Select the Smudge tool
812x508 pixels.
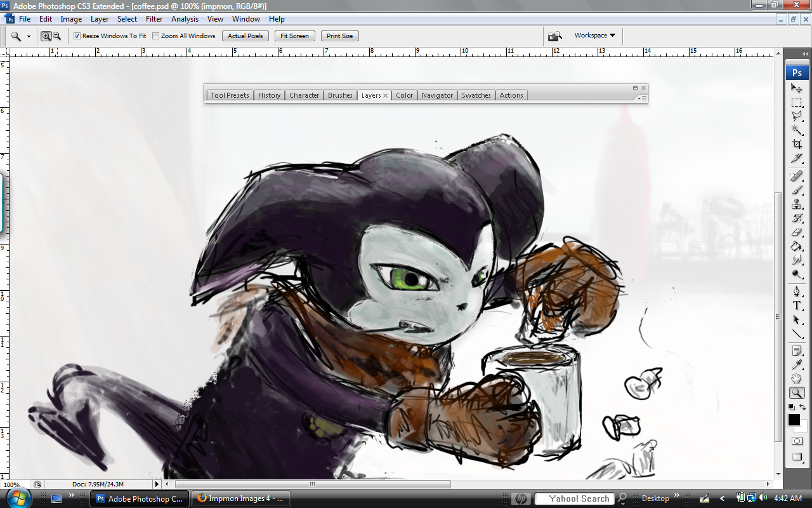[x=797, y=260]
